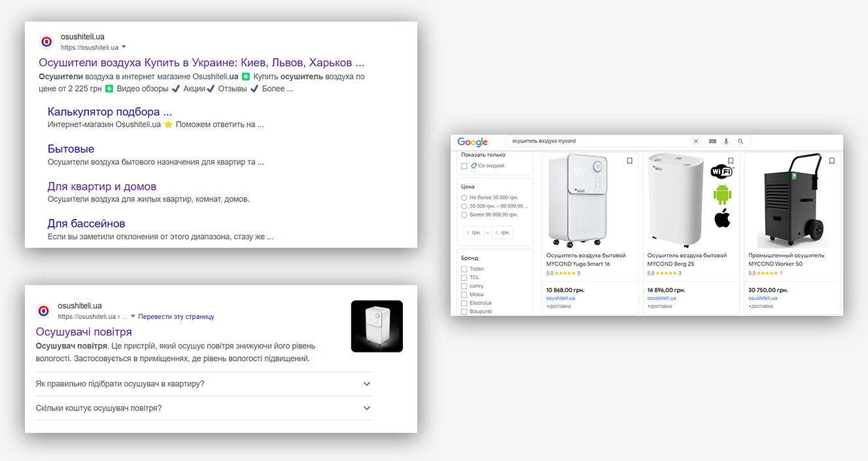The width and height of the screenshot is (868, 461).
Task: Open dropdown arrow next to https://osushiteli.ua top result
Action: [124, 47]
